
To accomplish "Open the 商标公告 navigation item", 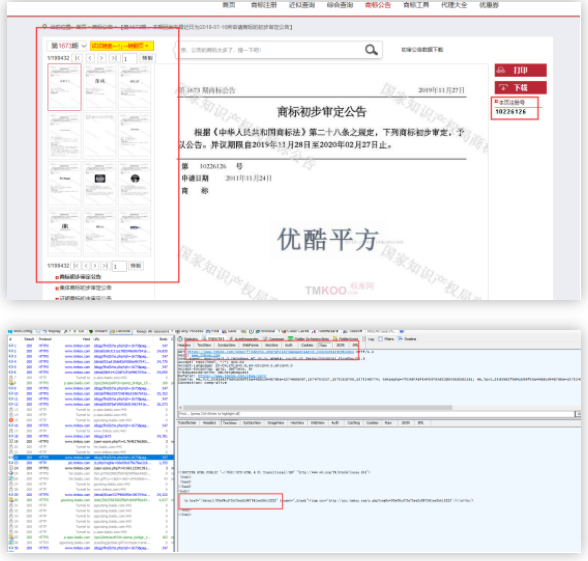I will [378, 5].
